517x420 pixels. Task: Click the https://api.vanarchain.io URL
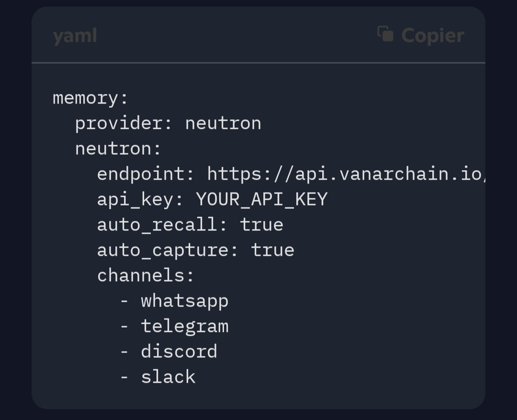point(345,174)
